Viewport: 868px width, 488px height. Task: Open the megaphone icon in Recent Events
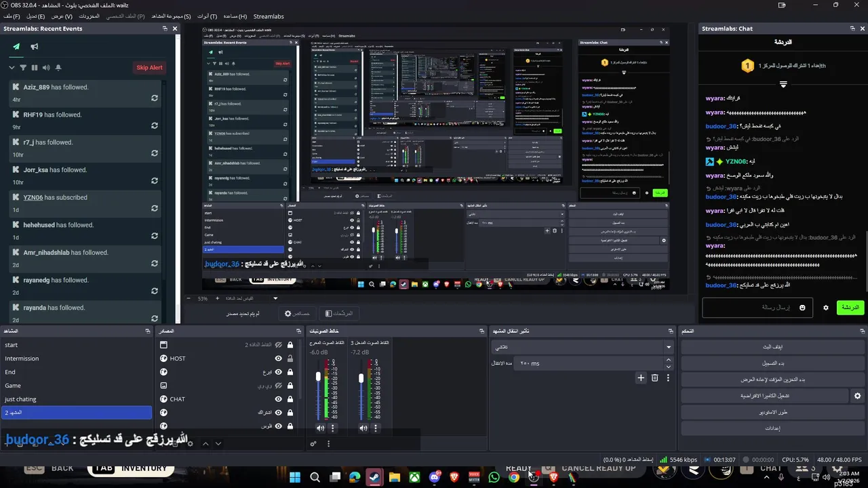[35, 47]
